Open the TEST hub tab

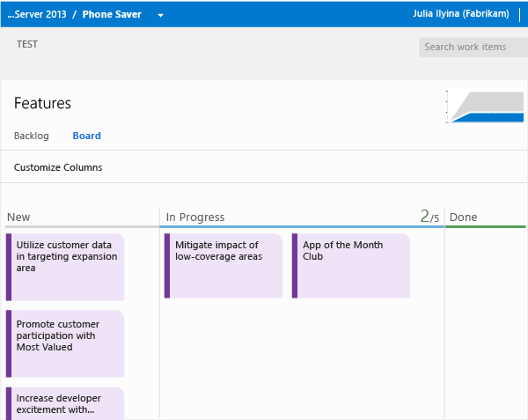27,44
